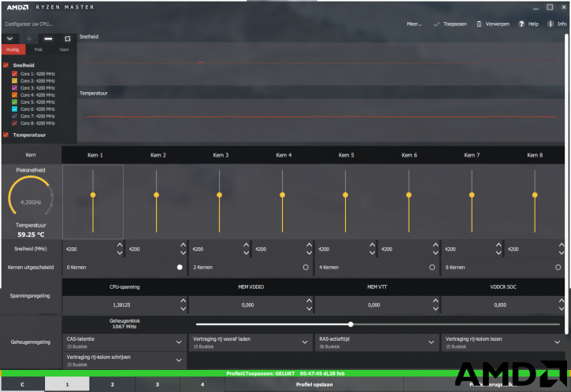Toggle Snelheid graph checkbox
The height and width of the screenshot is (392, 571).
pos(6,65)
